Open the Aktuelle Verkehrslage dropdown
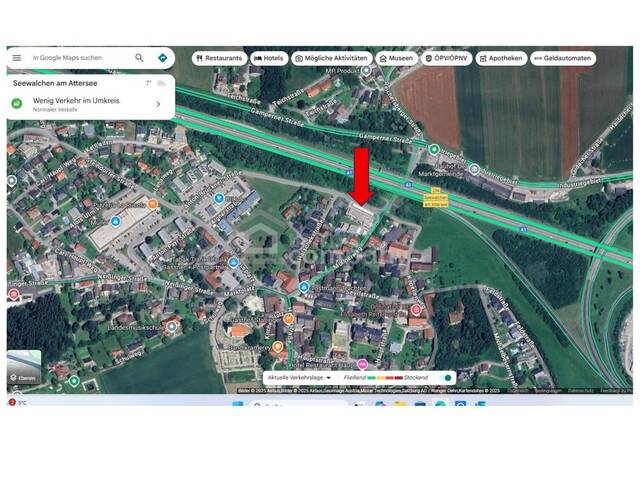Screen dimensions: 640x480 302,378
